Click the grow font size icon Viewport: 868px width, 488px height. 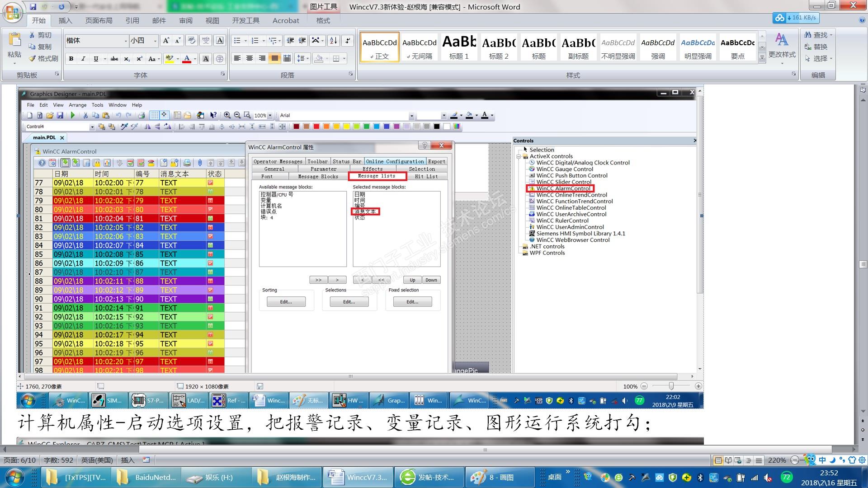tap(165, 41)
